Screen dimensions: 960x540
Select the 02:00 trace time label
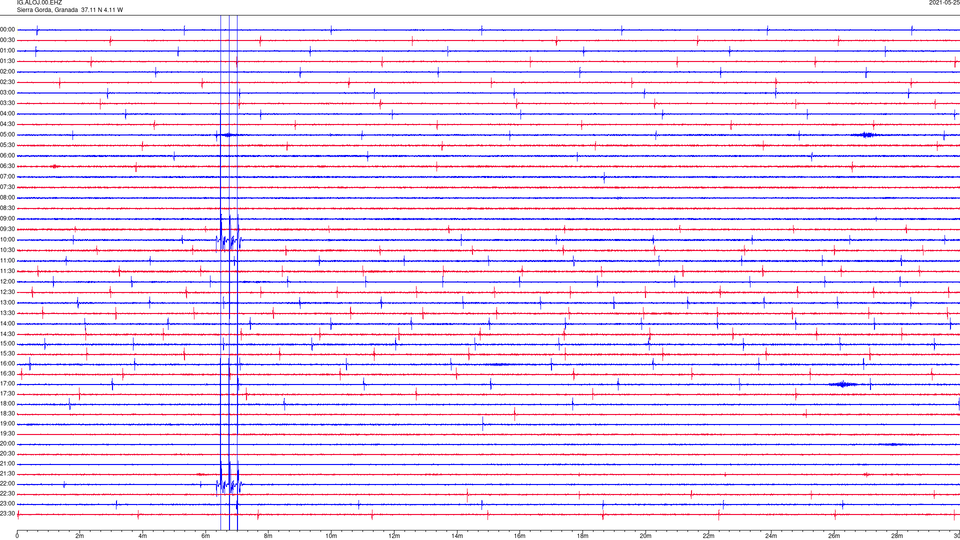[8, 72]
